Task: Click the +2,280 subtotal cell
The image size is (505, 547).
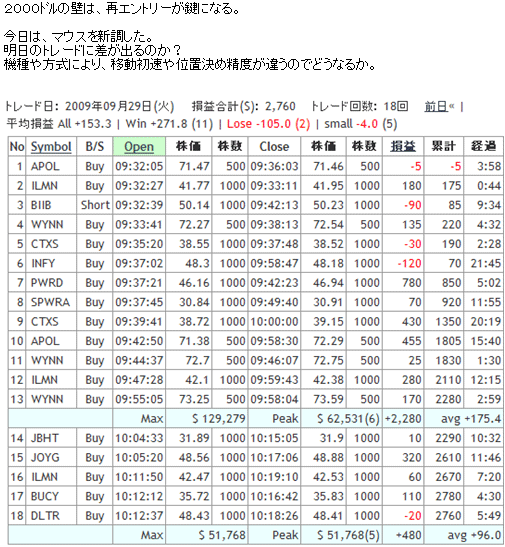Action: click(403, 418)
